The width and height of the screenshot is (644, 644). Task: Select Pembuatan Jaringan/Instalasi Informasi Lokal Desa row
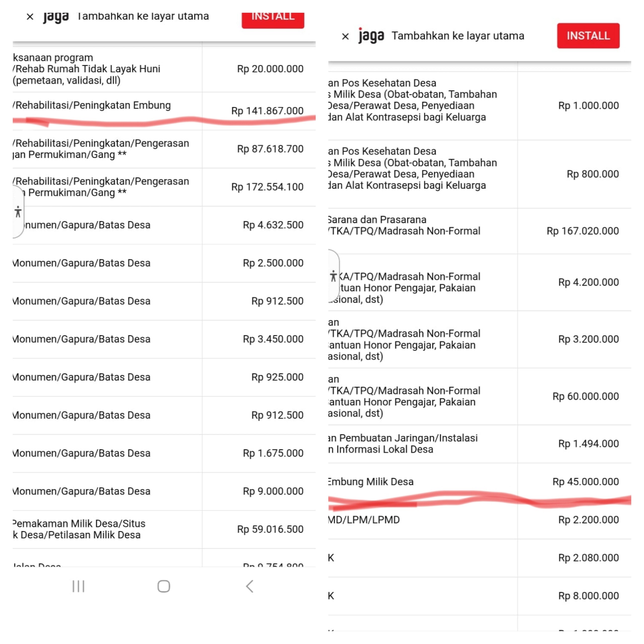403,443
